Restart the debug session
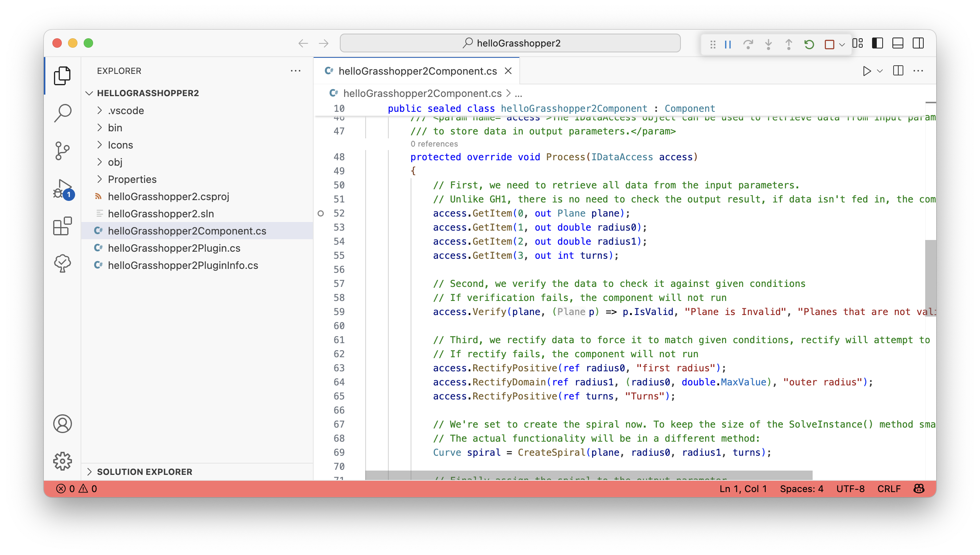 click(809, 44)
